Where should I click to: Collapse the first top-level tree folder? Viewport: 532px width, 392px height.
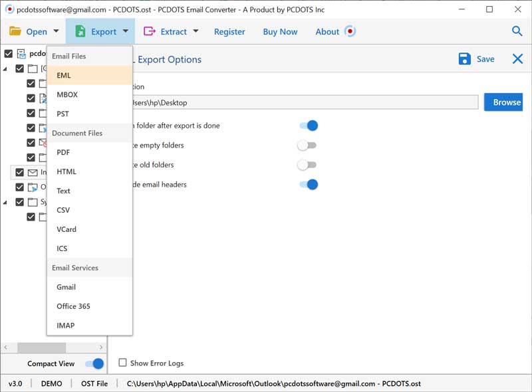tap(5, 69)
